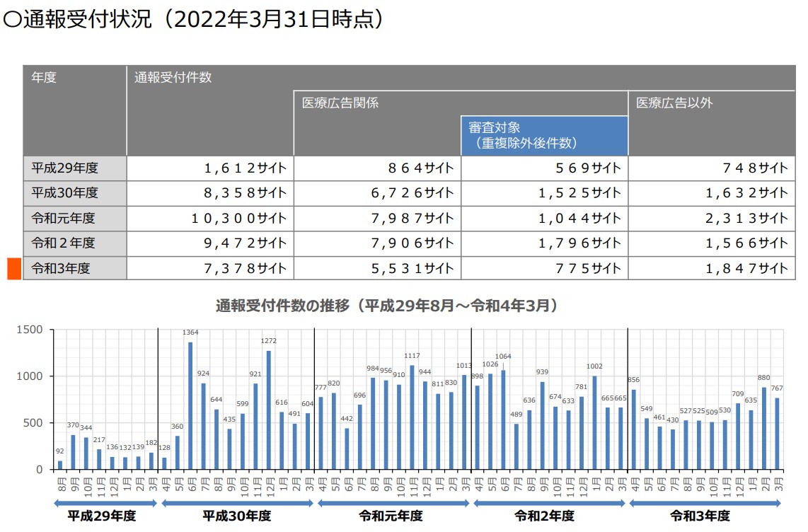Select the bar labeled 1117
This screenshot has width=808, height=532.
click(x=412, y=417)
